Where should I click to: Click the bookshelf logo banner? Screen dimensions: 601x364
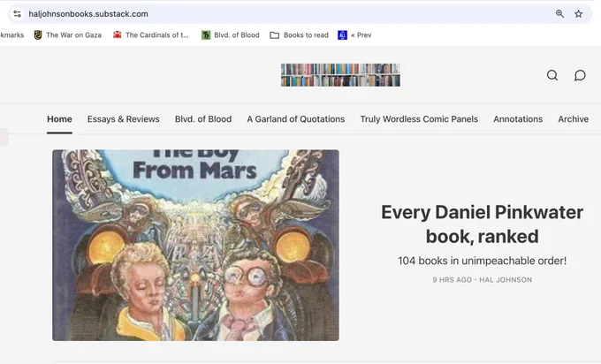[x=340, y=75]
